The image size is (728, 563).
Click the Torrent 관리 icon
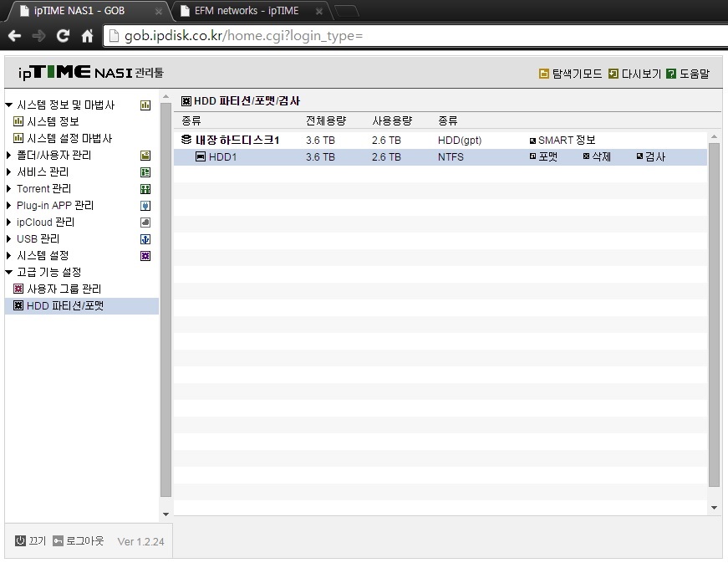click(145, 189)
